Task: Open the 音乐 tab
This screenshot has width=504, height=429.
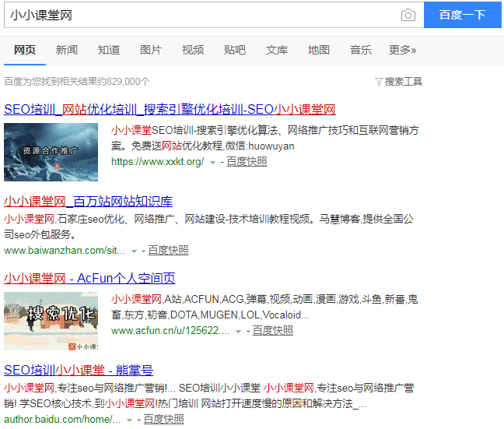Action: point(361,50)
